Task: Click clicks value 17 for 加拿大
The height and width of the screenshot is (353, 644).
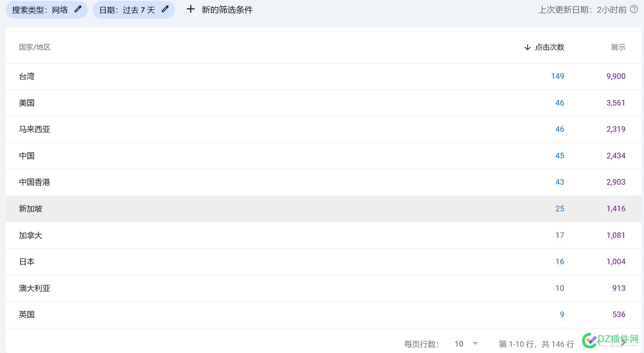Action: click(x=560, y=235)
